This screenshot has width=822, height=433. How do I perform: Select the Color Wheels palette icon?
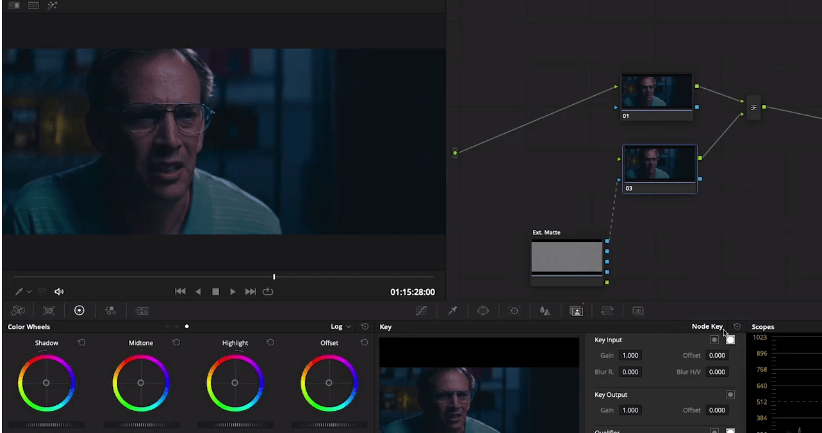point(79,311)
